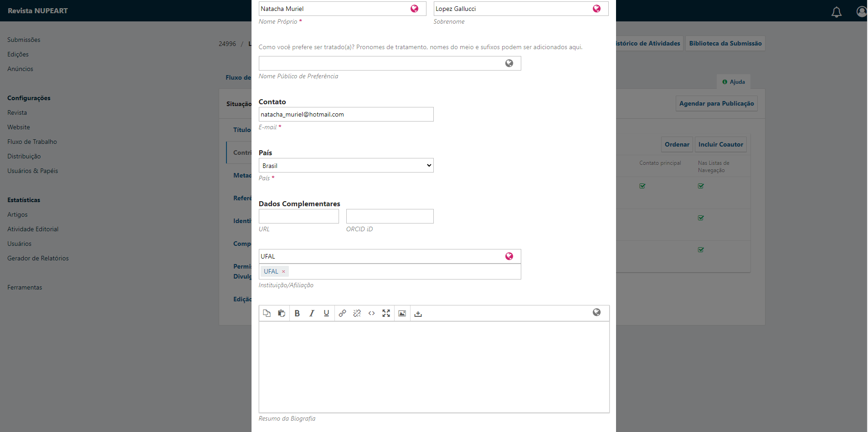
Task: Switch to Biblioteca da Submissão tab
Action: click(x=725, y=43)
